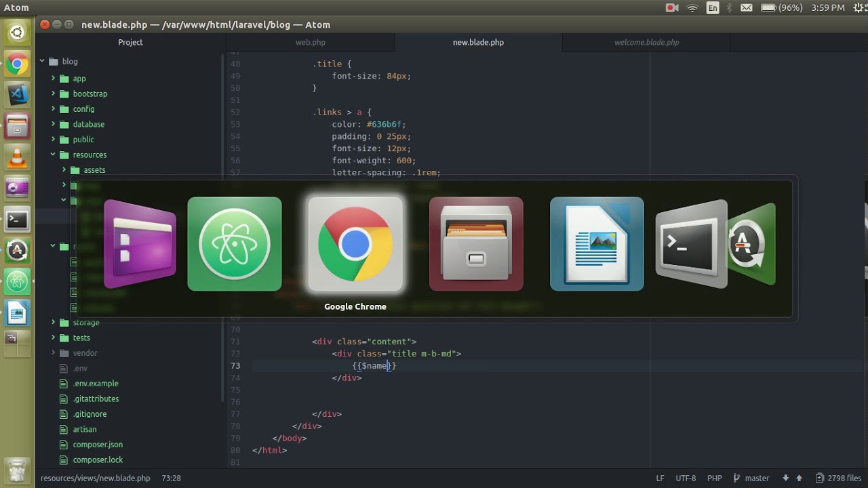The width and height of the screenshot is (868, 488).
Task: Click the project tree view scrollbar
Action: pos(223,227)
